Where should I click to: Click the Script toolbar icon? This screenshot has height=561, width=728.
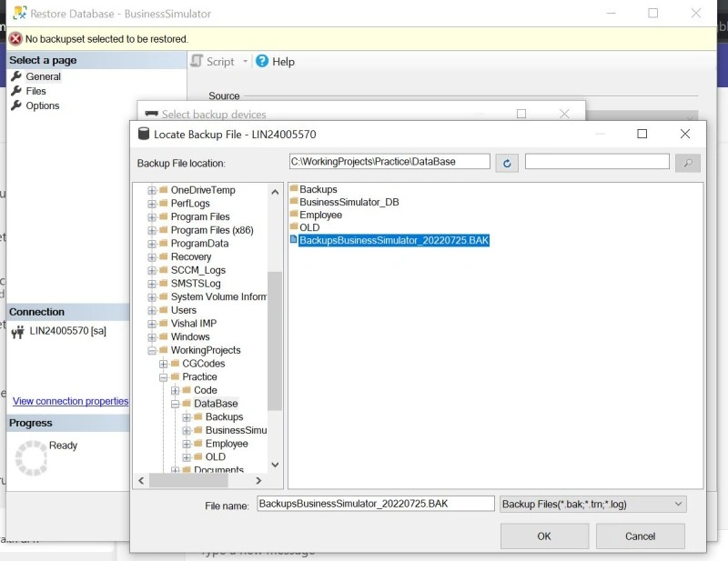point(197,61)
